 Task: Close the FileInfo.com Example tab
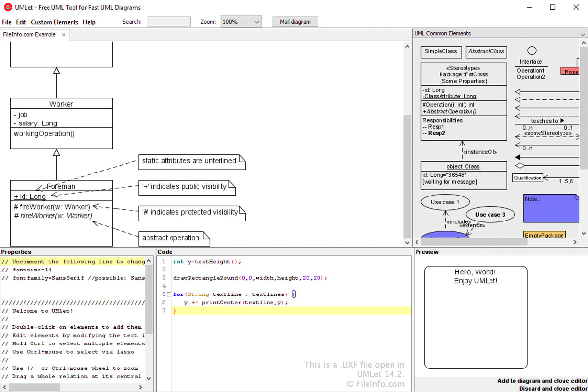click(64, 35)
